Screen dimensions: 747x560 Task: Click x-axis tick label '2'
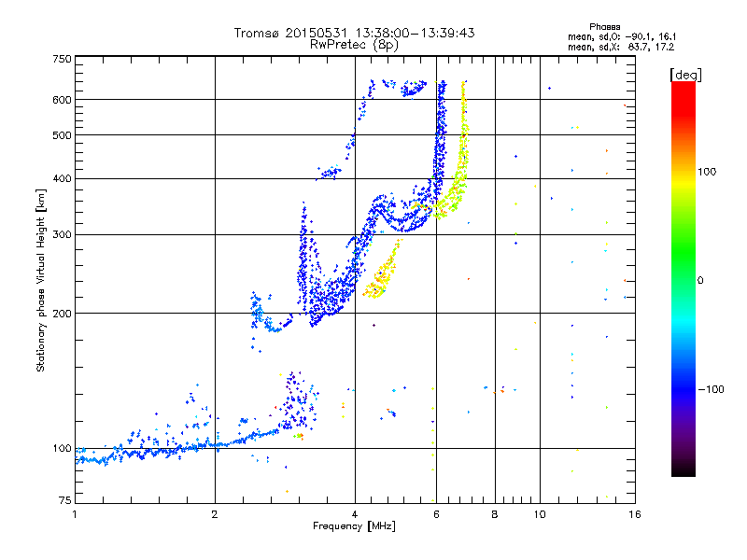pyautogui.click(x=215, y=514)
